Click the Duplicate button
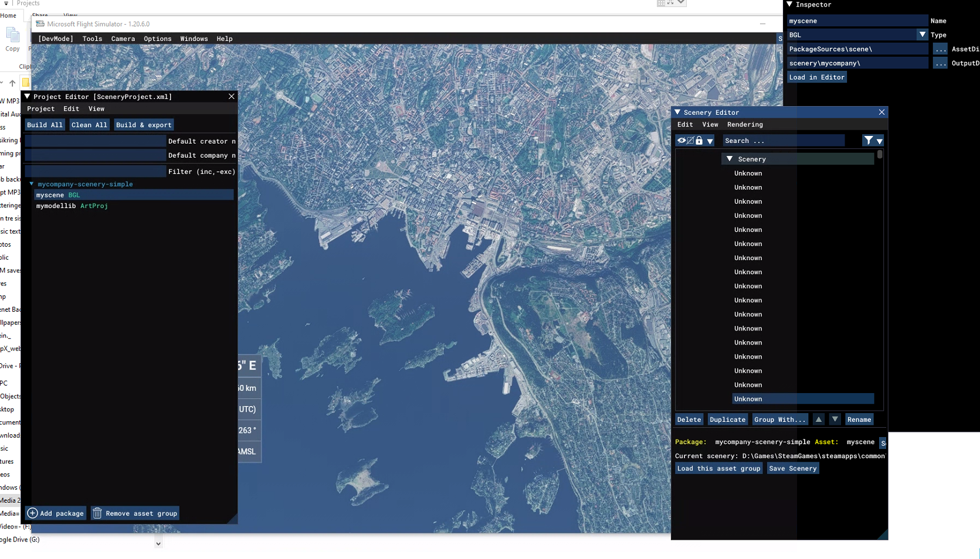The image size is (980, 559). (x=727, y=420)
